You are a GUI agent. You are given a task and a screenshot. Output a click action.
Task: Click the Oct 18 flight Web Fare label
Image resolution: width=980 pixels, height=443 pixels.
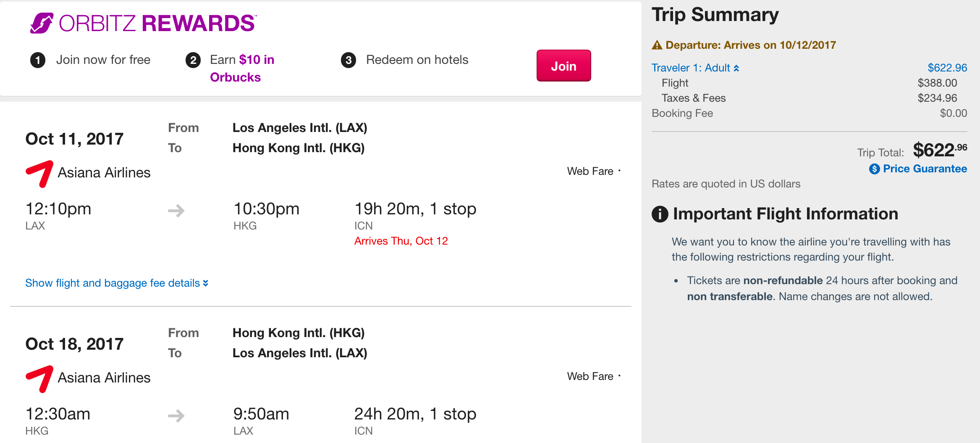[x=590, y=376]
